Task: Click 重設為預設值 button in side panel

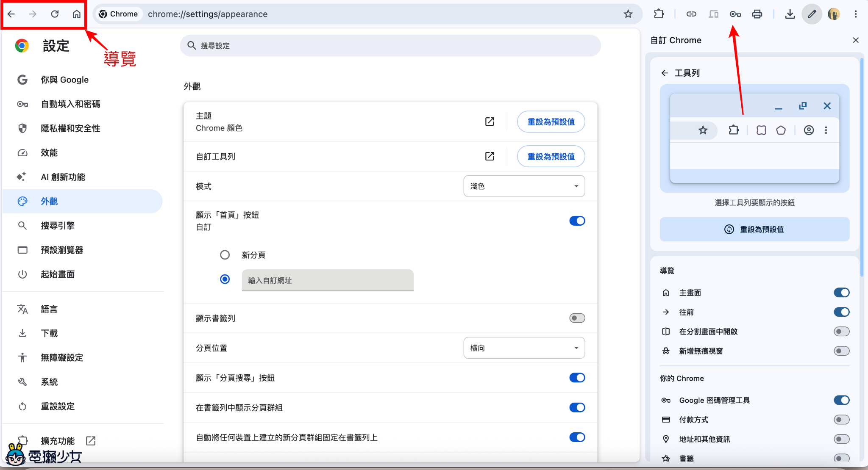Action: [x=754, y=229]
